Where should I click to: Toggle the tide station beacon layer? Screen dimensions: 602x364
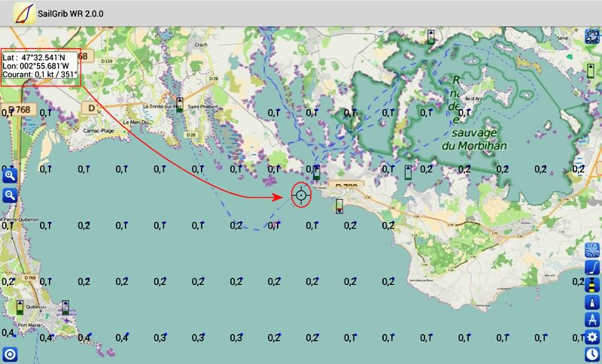click(592, 285)
